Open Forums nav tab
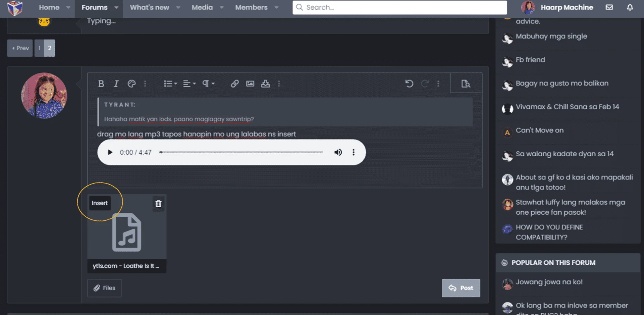Viewport: 644px width, 315px height. [x=95, y=7]
